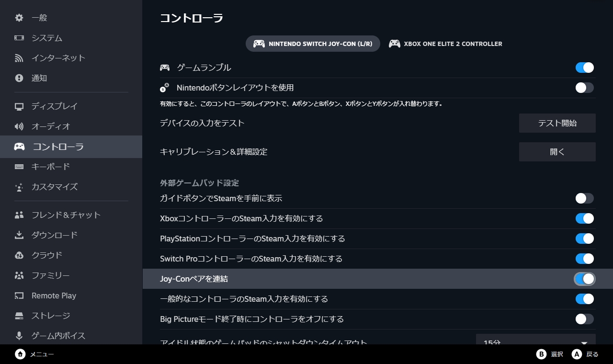The width and height of the screenshot is (613, 364).
Task: Click 開く for calibration settings
Action: [x=557, y=152]
